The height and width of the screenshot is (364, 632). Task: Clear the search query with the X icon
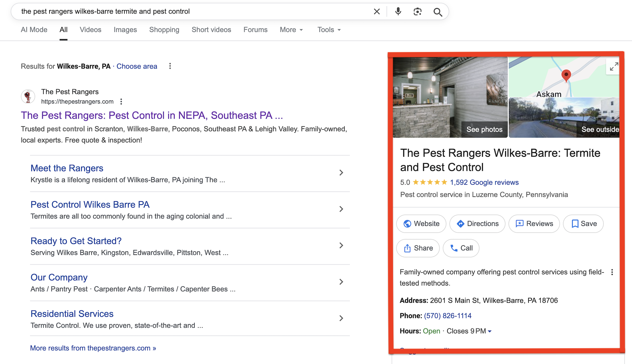pyautogui.click(x=377, y=11)
